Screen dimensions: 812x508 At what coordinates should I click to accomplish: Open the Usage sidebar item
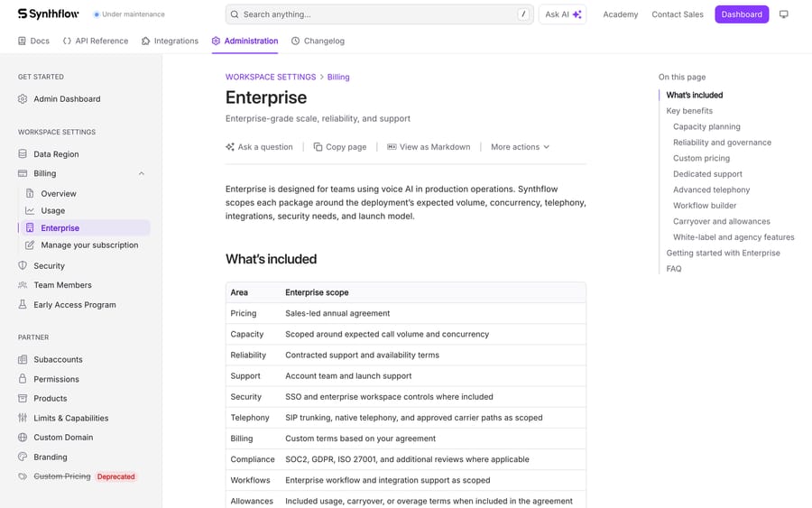[85, 211]
